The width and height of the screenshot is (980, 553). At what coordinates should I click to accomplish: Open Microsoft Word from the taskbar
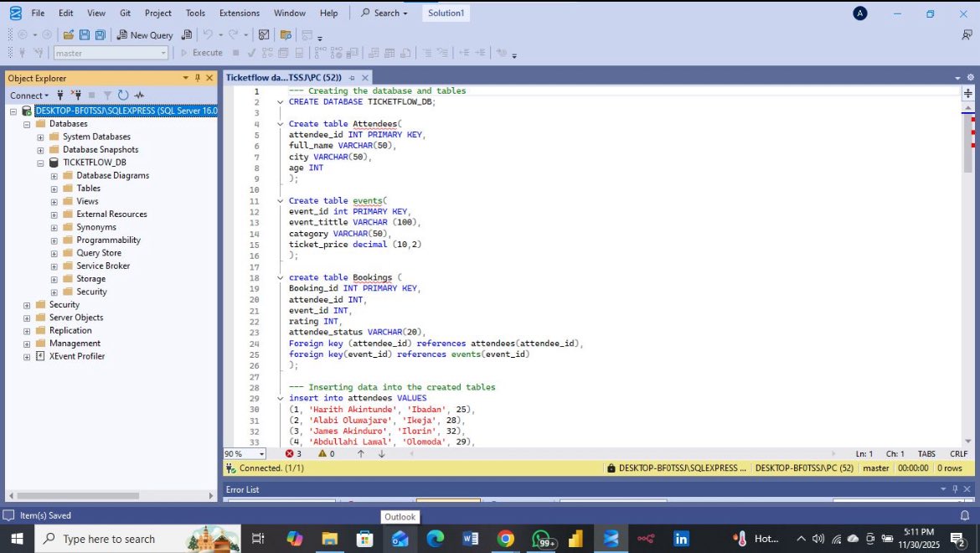click(x=471, y=539)
